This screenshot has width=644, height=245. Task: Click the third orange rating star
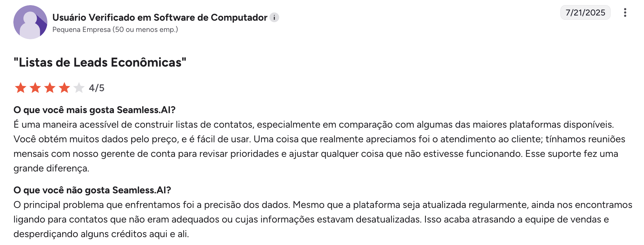coord(50,88)
